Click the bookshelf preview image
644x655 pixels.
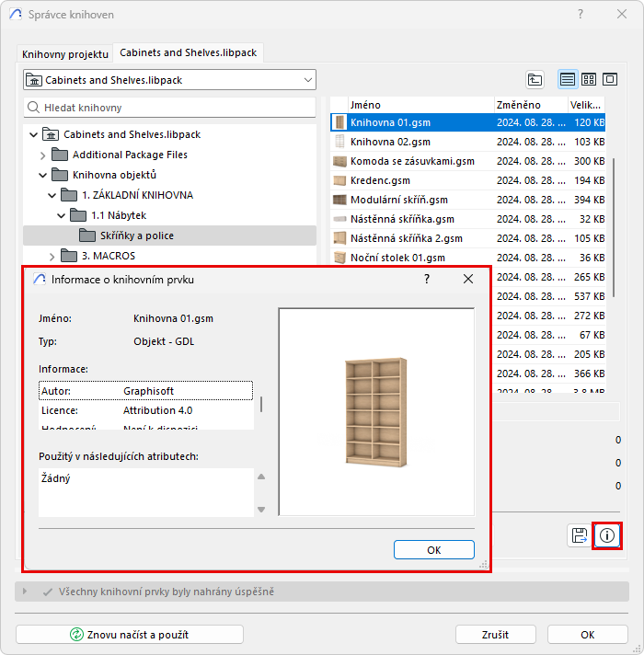click(x=376, y=412)
